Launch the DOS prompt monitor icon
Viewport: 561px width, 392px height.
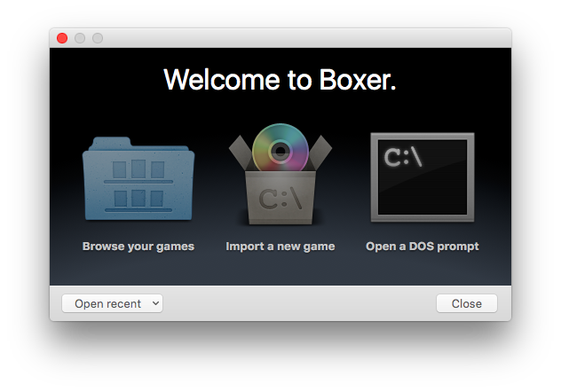coord(423,177)
